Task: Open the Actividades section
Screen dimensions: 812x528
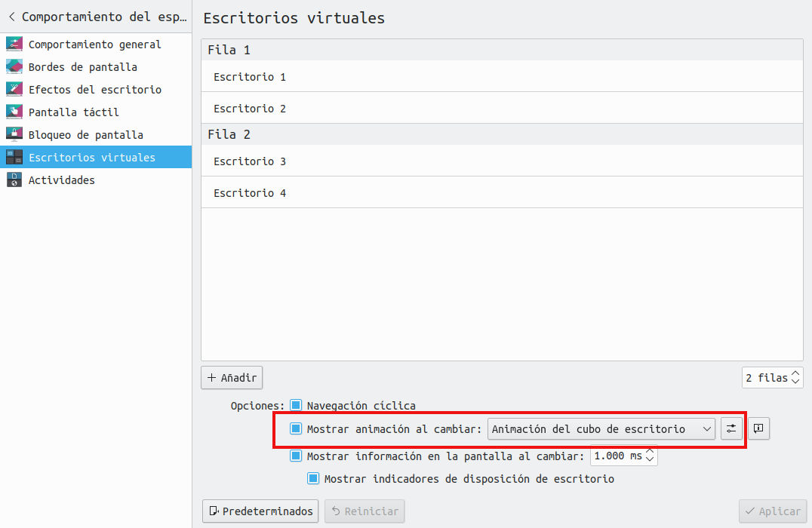Action: point(96,180)
